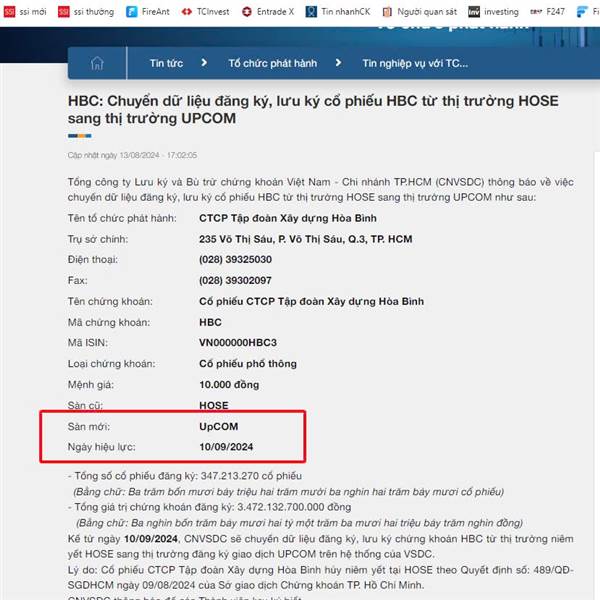Open "Tin nghiệp vụ với TC..." breadcrumb
Screen dimensions: 600x600
click(415, 63)
